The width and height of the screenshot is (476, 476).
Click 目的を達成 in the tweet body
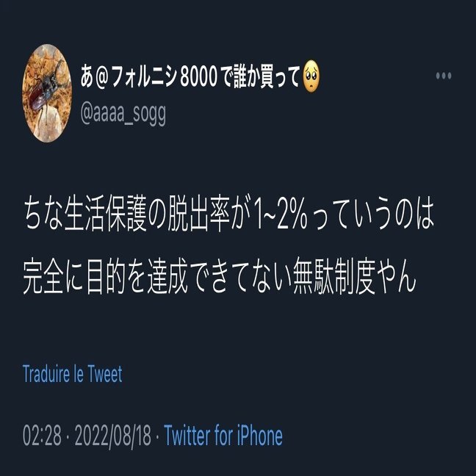pyautogui.click(x=137, y=275)
